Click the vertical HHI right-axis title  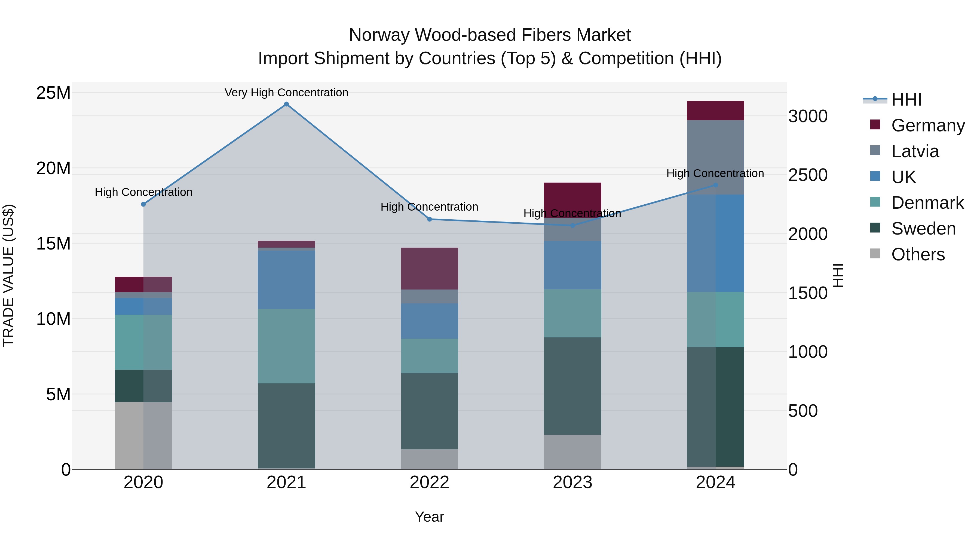click(x=838, y=275)
